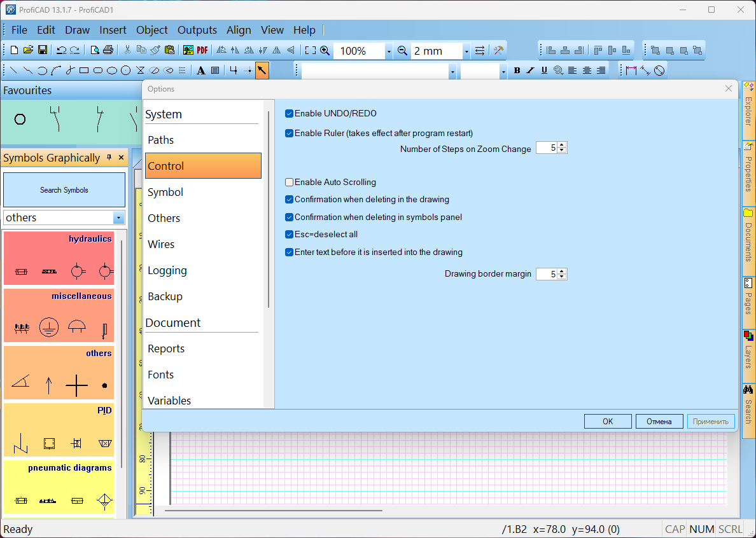Open the Draw menu
The width and height of the screenshot is (756, 538).
[77, 30]
